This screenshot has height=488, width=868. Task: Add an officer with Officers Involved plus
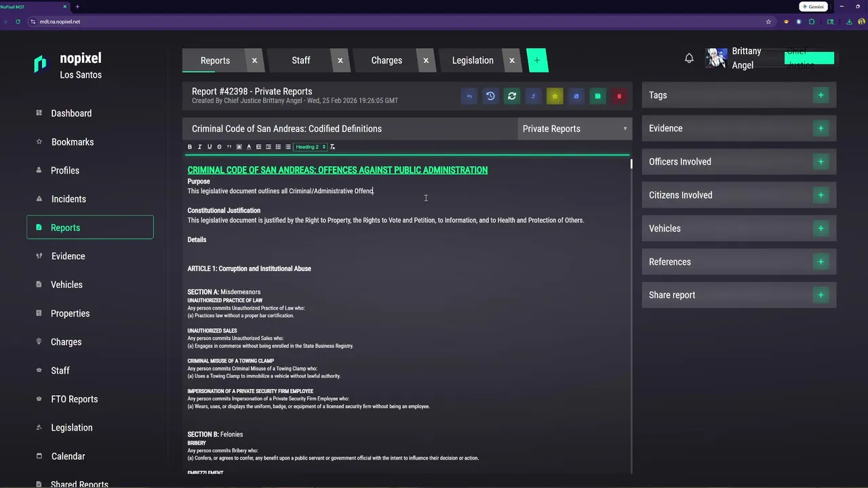(821, 161)
